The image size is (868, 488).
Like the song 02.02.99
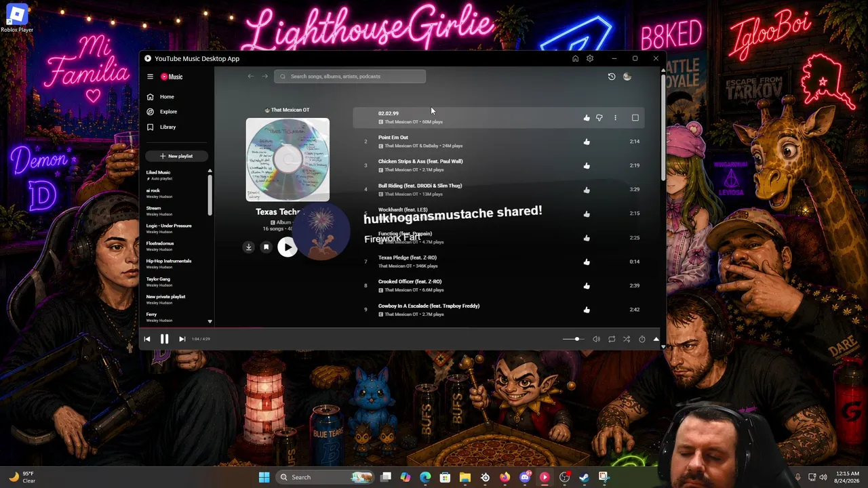[587, 118]
